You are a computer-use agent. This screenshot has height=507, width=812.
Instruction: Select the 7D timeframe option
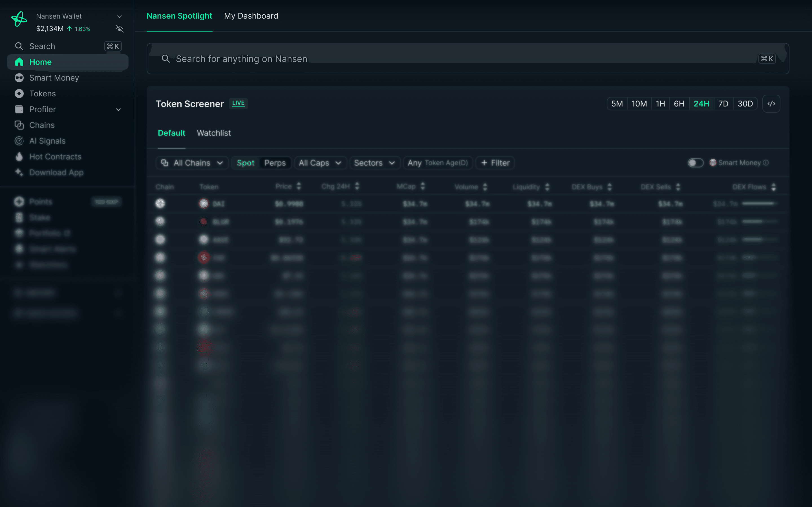[x=723, y=104]
